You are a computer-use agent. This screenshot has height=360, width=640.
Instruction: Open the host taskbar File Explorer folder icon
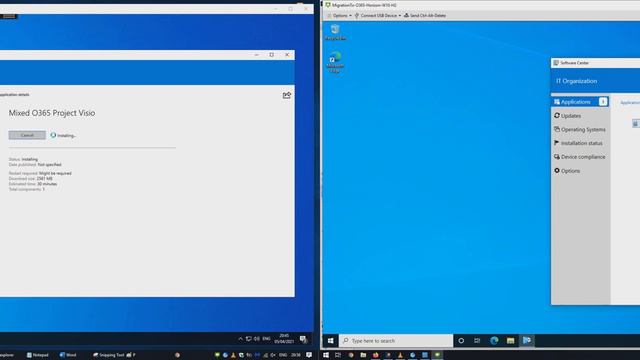coord(363,355)
